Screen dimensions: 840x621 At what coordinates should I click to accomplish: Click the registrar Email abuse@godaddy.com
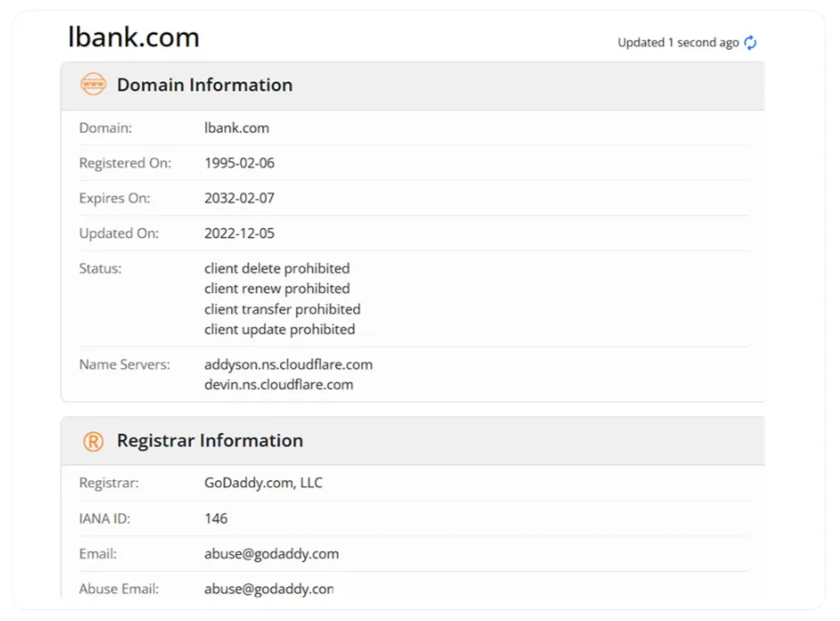271,553
